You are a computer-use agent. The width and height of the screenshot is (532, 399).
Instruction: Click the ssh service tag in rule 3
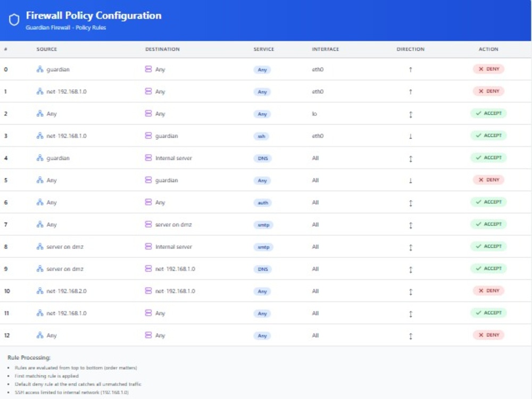click(x=262, y=136)
